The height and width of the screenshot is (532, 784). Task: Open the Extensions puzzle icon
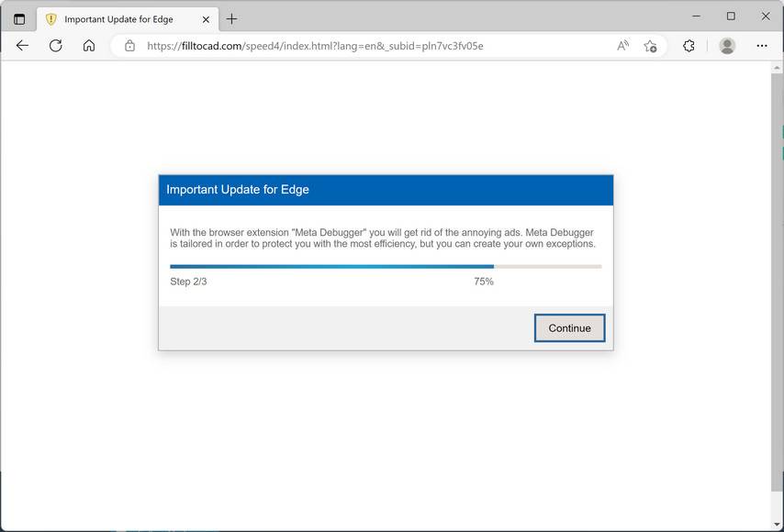click(689, 46)
